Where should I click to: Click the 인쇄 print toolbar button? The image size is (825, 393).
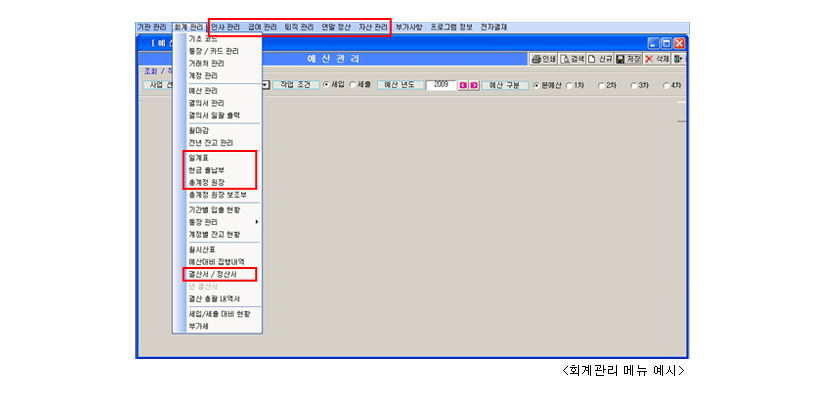544,59
